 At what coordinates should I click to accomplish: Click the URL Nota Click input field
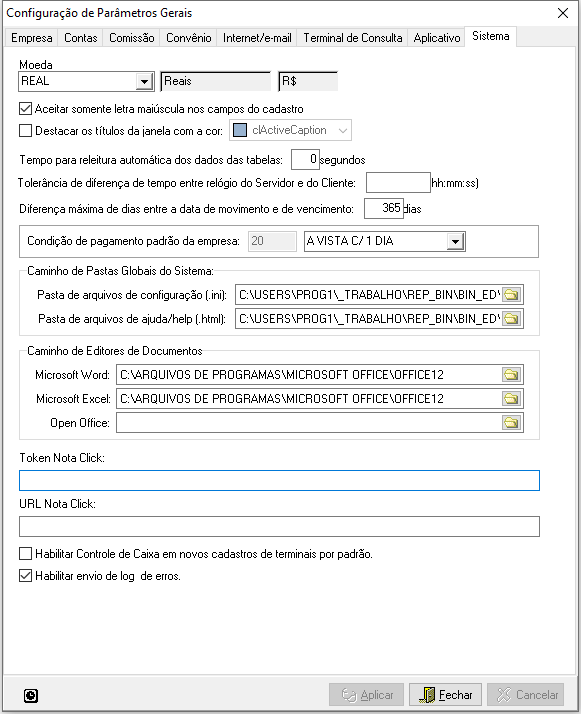[x=279, y=526]
